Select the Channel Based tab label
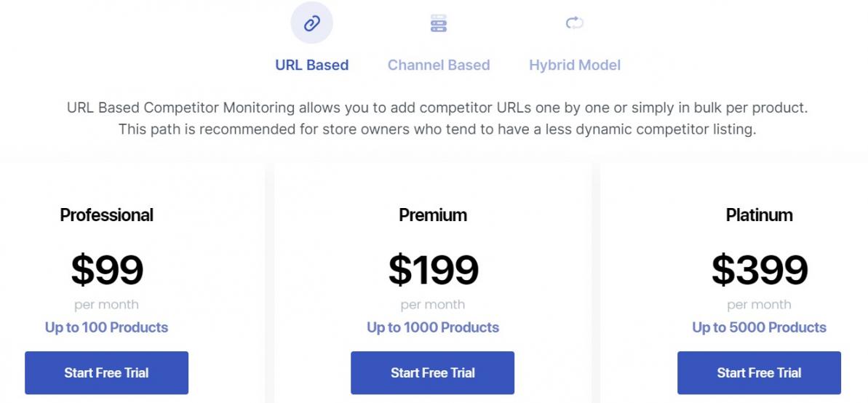The height and width of the screenshot is (403, 868). tap(438, 65)
